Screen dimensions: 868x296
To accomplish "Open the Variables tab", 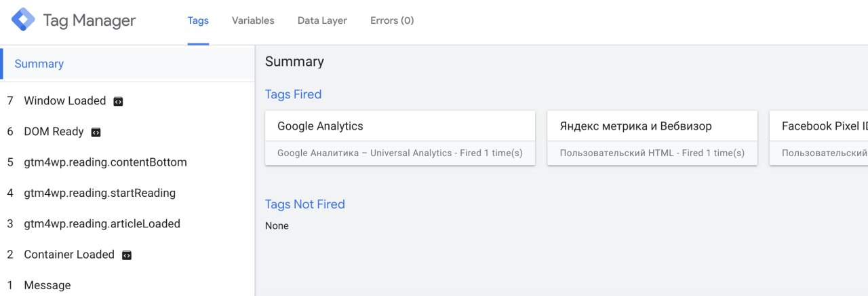I will point(253,21).
